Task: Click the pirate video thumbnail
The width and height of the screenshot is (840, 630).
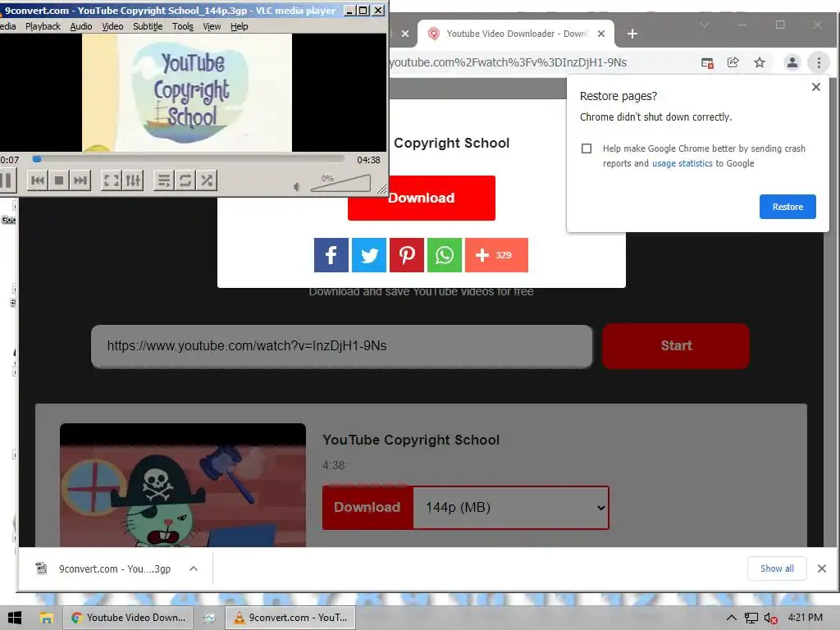Action: tap(183, 486)
